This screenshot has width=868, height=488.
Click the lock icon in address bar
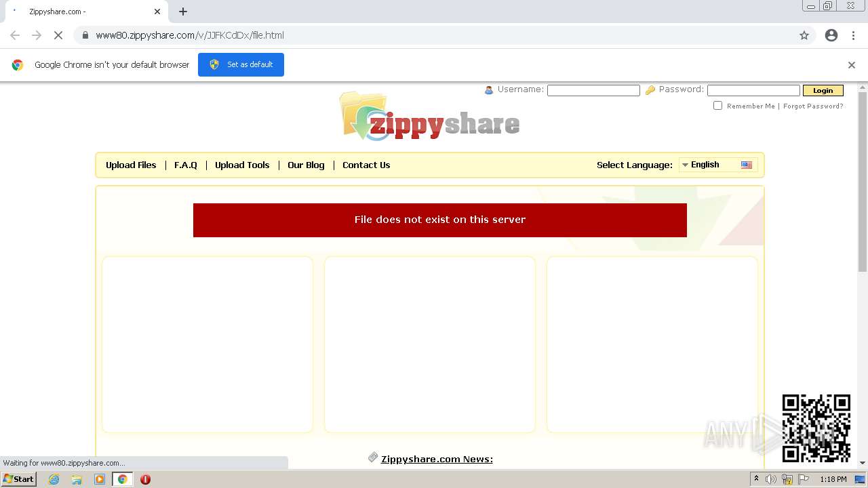point(85,35)
